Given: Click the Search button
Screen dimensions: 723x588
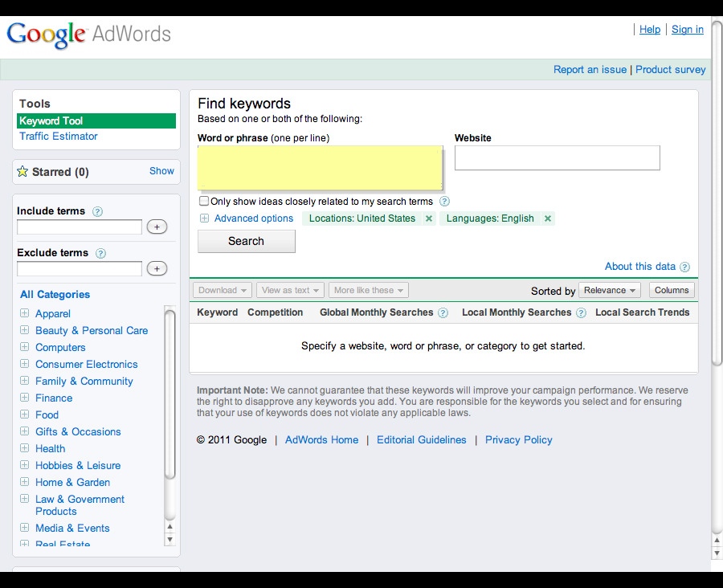Looking at the screenshot, I should point(247,241).
